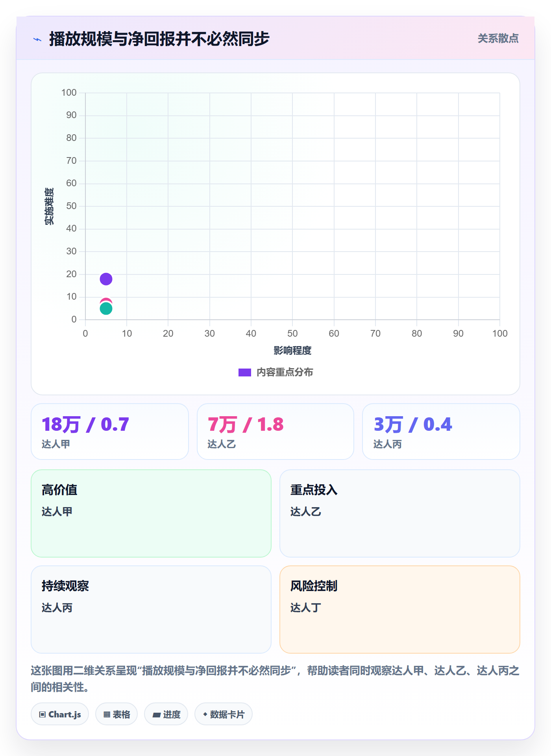Screen dimensions: 551x756
Task: Click the 数据卡片 tag chip
Action: [x=224, y=714]
